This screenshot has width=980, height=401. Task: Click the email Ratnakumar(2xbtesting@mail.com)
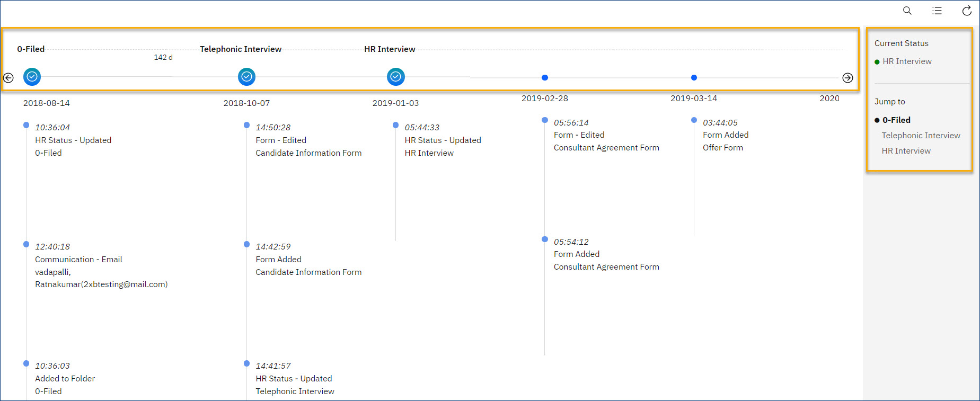[x=101, y=284]
